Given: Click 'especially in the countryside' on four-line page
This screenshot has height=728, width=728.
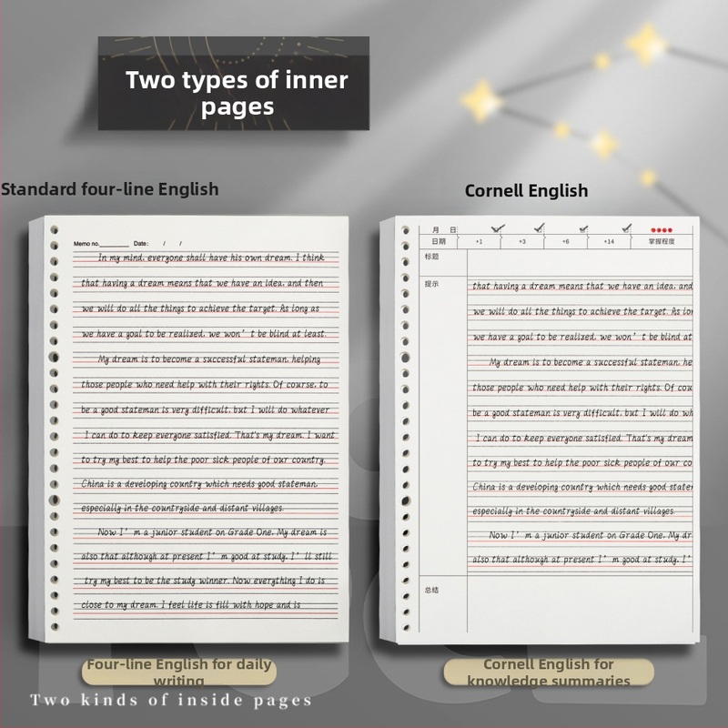Looking at the screenshot, I should click(x=182, y=509).
